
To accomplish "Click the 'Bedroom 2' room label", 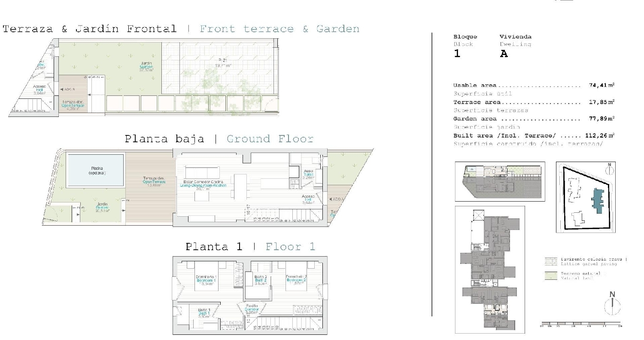I will [296, 280].
